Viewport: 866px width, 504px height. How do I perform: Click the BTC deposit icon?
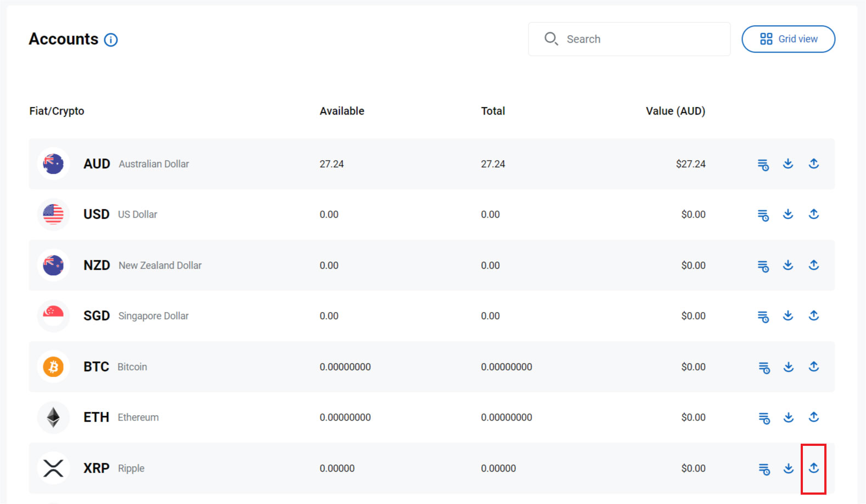click(789, 366)
